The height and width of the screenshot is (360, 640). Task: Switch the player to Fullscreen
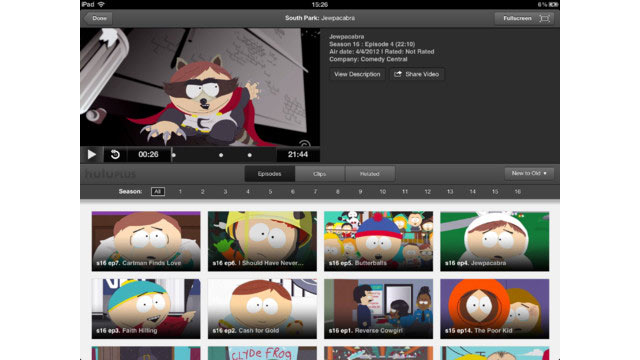524,18
